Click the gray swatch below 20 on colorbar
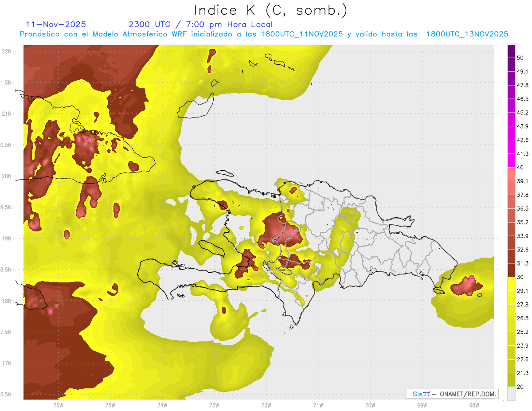 (512, 393)
